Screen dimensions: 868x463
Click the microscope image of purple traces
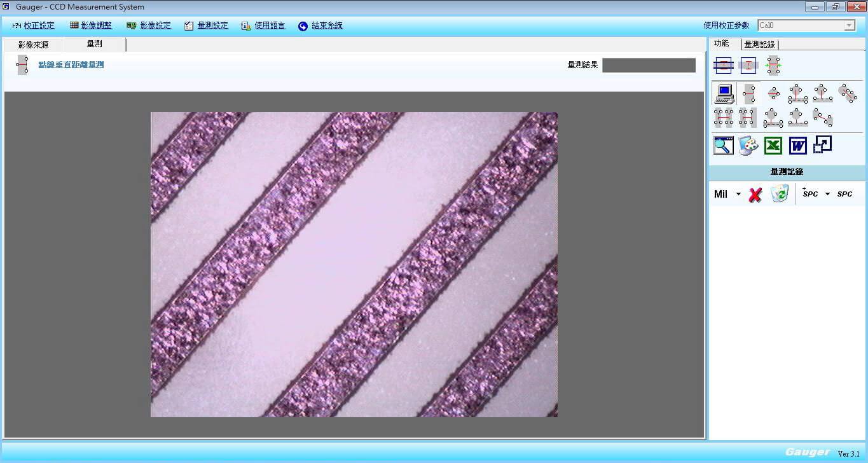point(354,265)
